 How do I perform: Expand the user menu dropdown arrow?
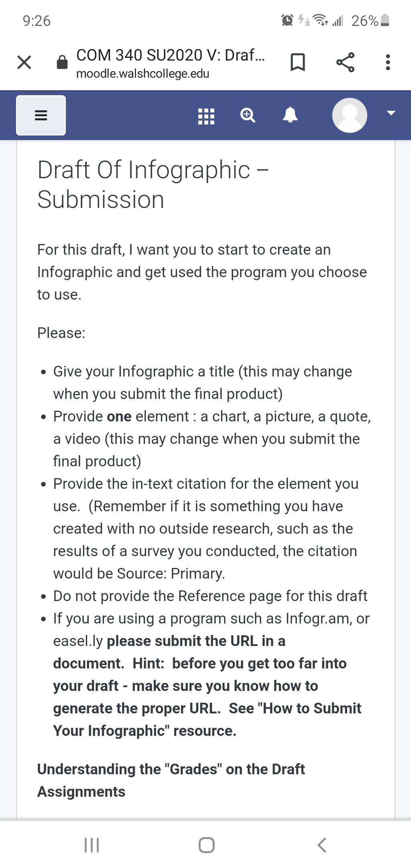(x=391, y=113)
